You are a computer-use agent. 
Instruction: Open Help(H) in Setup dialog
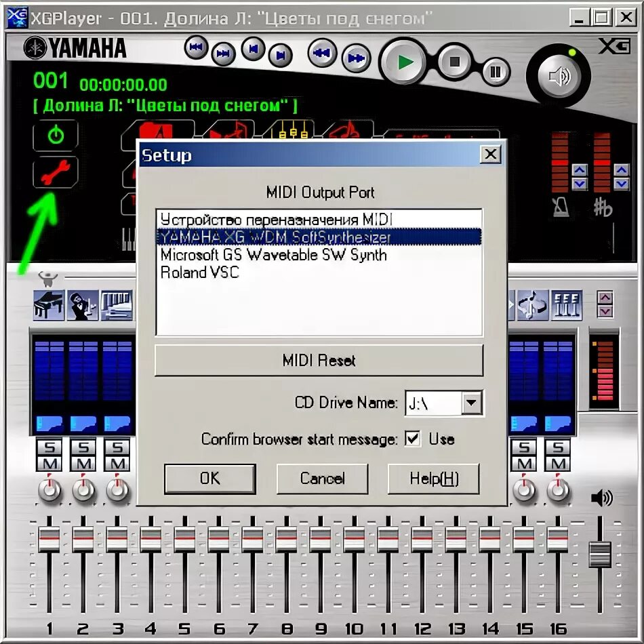coord(434,479)
